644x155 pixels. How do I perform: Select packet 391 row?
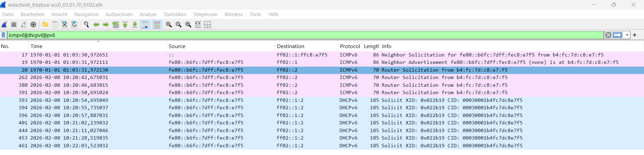(x=322, y=92)
